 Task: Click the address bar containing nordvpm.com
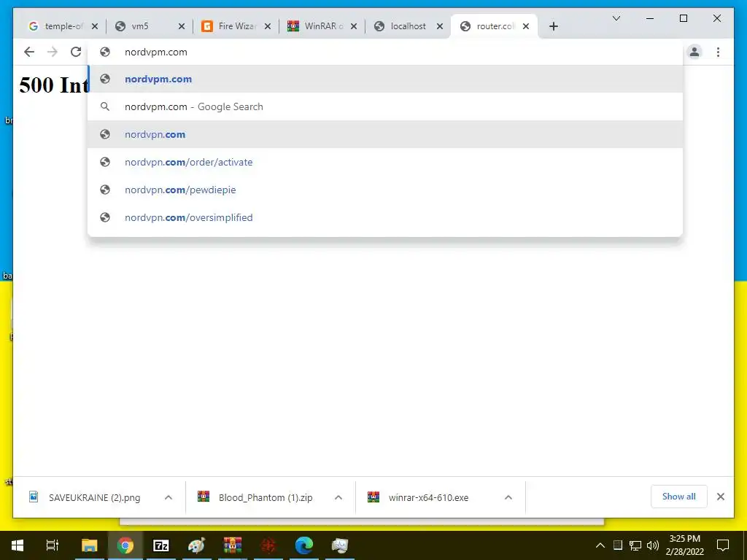click(385, 52)
